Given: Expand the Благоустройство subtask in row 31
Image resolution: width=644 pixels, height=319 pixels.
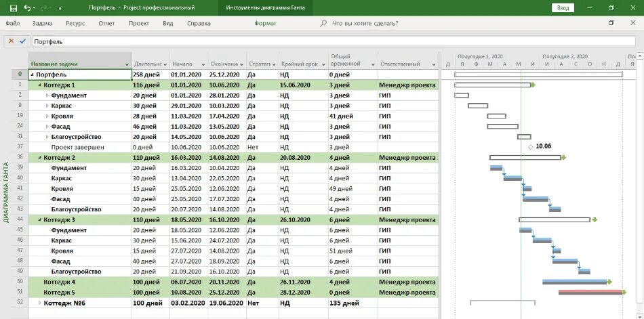Looking at the screenshot, I should [x=47, y=137].
